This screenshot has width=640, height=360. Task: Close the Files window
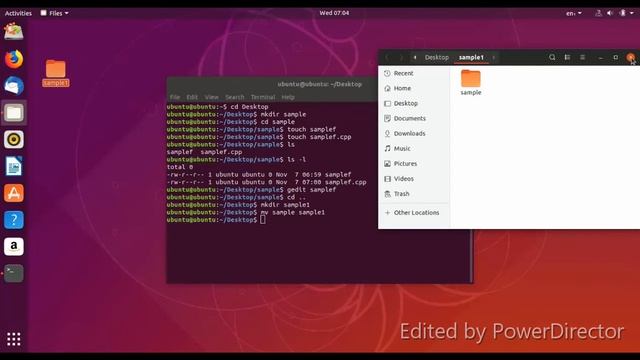click(631, 57)
